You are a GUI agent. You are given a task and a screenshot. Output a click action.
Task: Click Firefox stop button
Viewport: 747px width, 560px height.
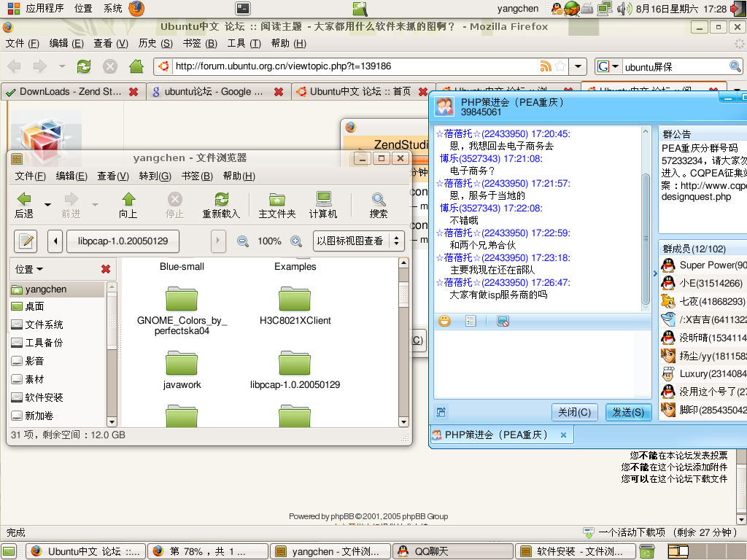110,66
